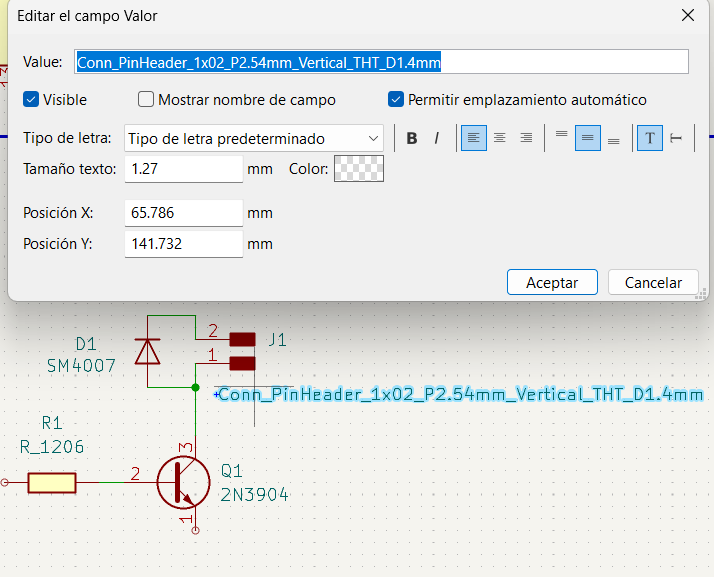The image size is (714, 577).
Task: Click the J1 reference label
Action: click(277, 340)
